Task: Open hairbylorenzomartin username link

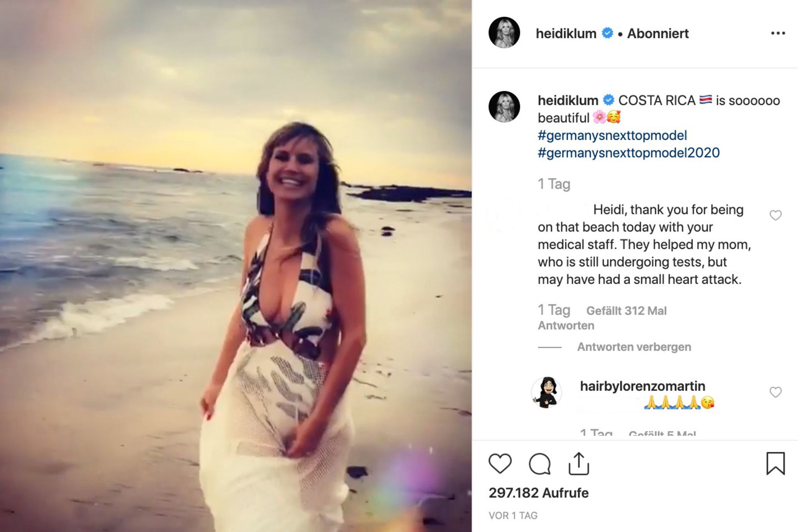Action: [643, 386]
